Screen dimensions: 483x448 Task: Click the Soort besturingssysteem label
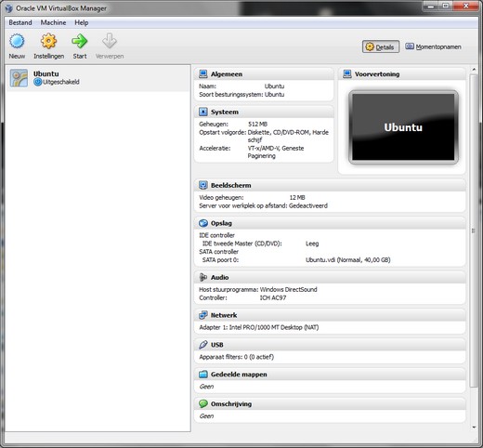(x=231, y=95)
